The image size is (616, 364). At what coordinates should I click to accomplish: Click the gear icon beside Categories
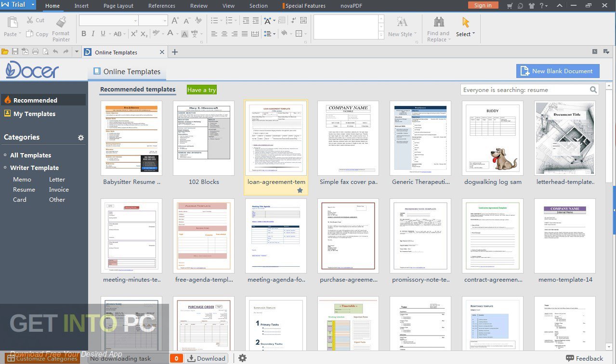[81, 138]
